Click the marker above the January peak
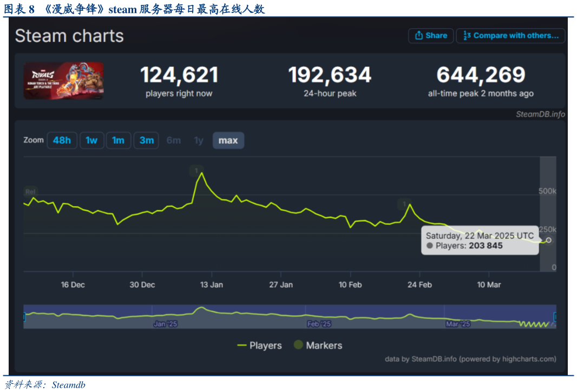Screen dimensions: 577x392 point(196,171)
